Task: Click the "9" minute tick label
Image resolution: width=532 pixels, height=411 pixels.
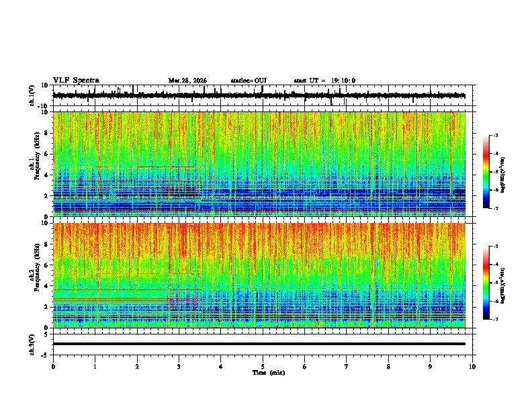Action: pos(430,367)
